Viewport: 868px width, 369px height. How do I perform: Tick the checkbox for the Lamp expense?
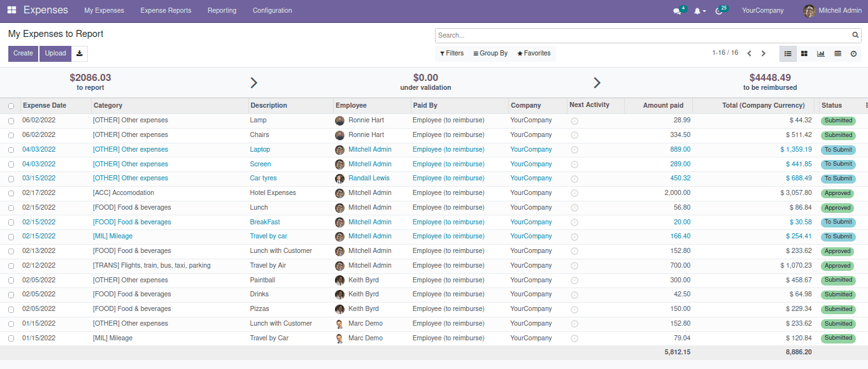click(x=11, y=120)
